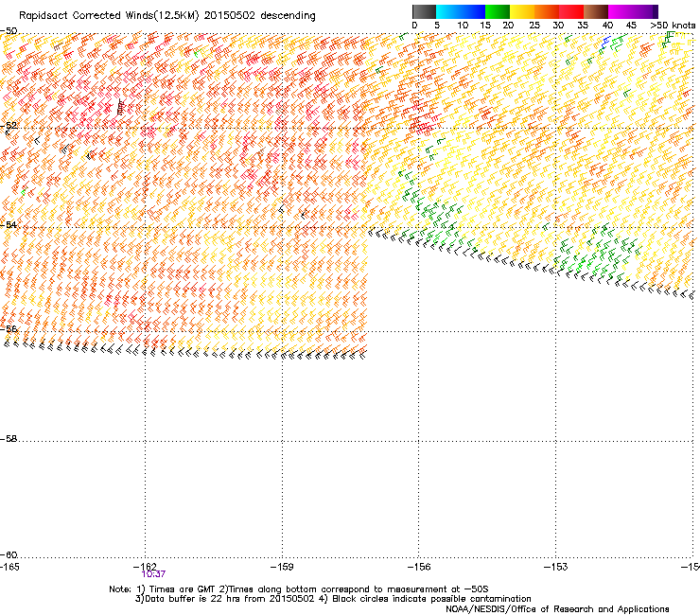Click the '25' legend scale label

click(x=534, y=26)
